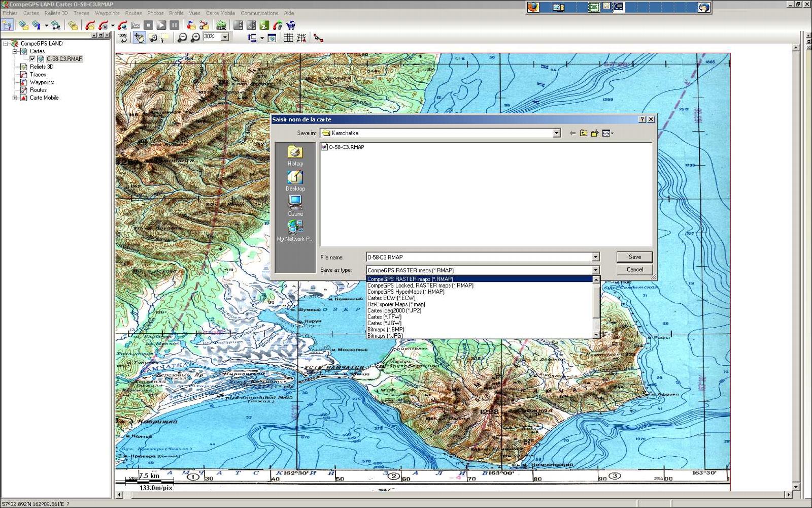Click the Up One Level folder icon
The image size is (812, 508).
584,133
